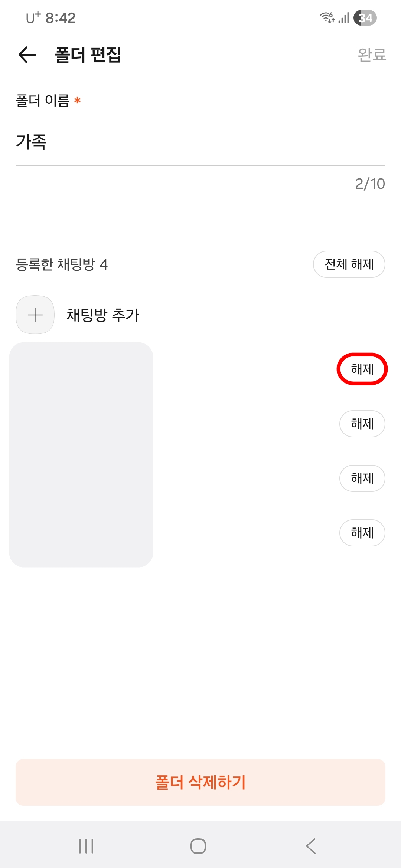Screen dimensions: 401x868
Task: Click the red-circled 해제 button to unregister first chat
Action: coord(362,369)
